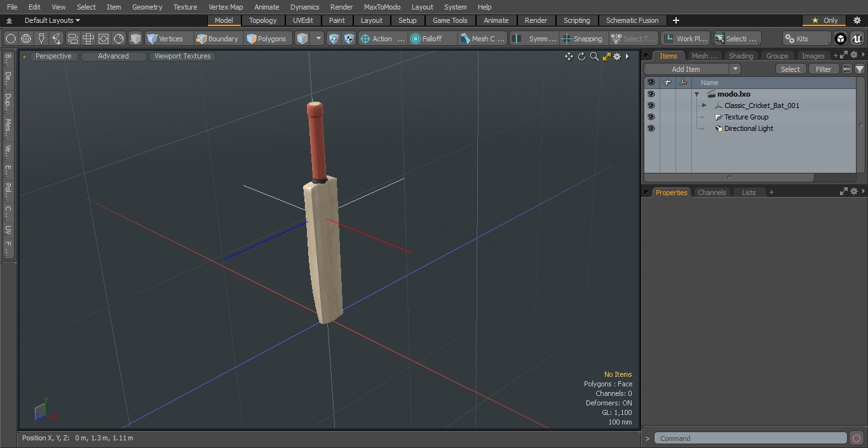The width and height of the screenshot is (868, 448).
Task: Collapse the modo.lxo tree node
Action: 697,94
